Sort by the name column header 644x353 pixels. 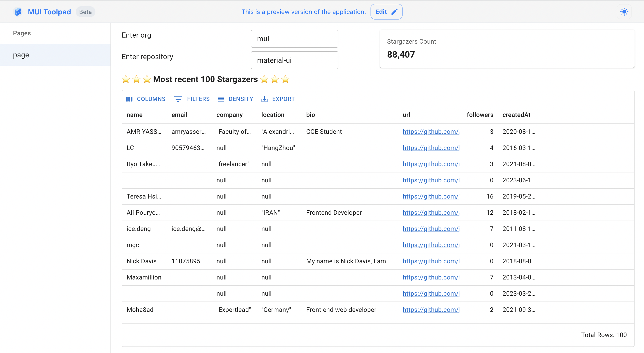point(135,115)
